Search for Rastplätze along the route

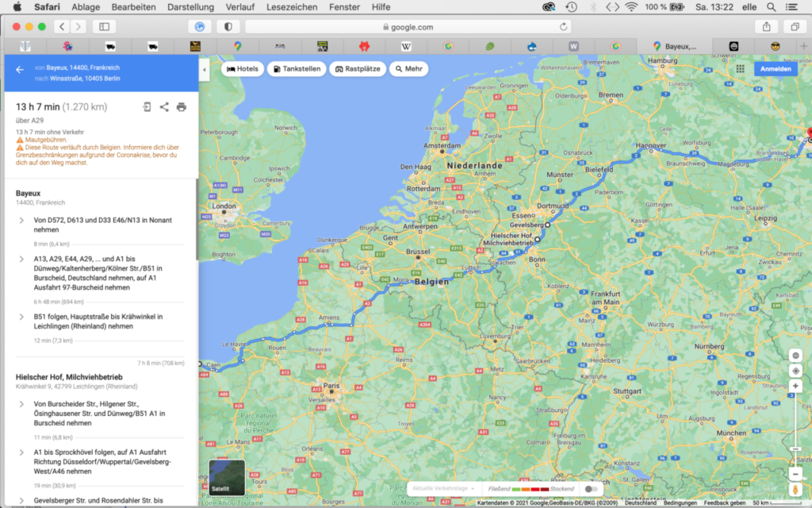(x=358, y=69)
